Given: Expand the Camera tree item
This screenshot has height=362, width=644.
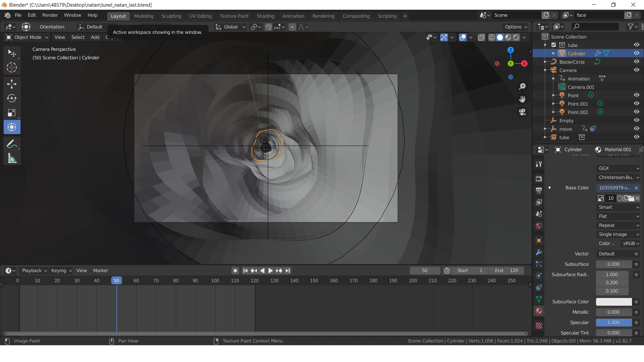Looking at the screenshot, I should pyautogui.click(x=545, y=70).
